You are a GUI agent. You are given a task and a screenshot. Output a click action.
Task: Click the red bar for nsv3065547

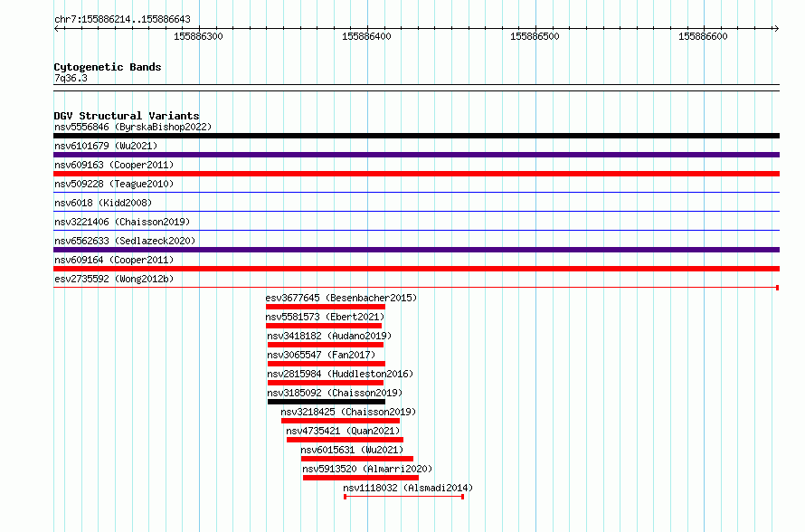pos(327,364)
